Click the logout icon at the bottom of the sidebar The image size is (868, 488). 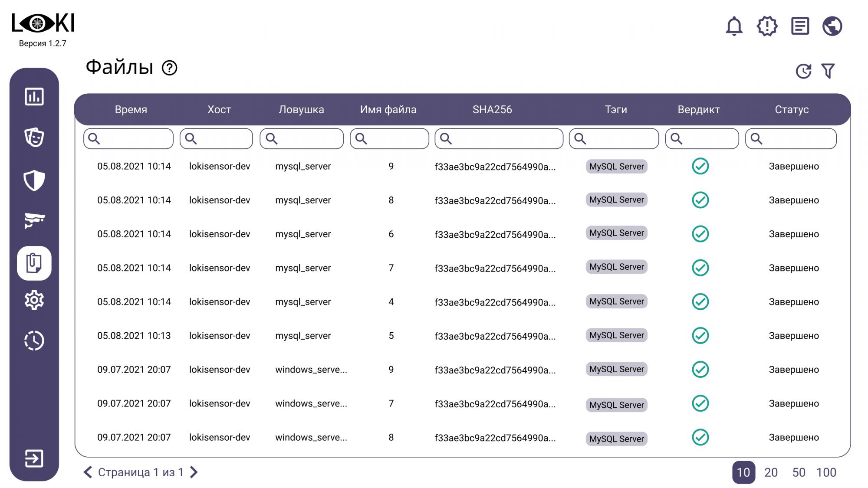point(34,459)
